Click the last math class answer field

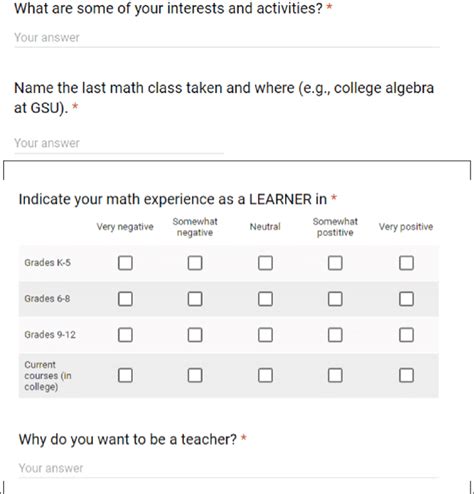coord(119,144)
